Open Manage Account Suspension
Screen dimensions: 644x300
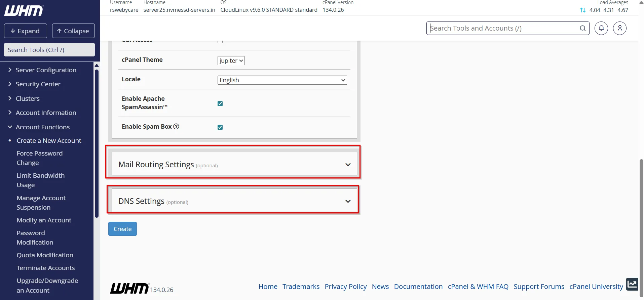pos(41,203)
